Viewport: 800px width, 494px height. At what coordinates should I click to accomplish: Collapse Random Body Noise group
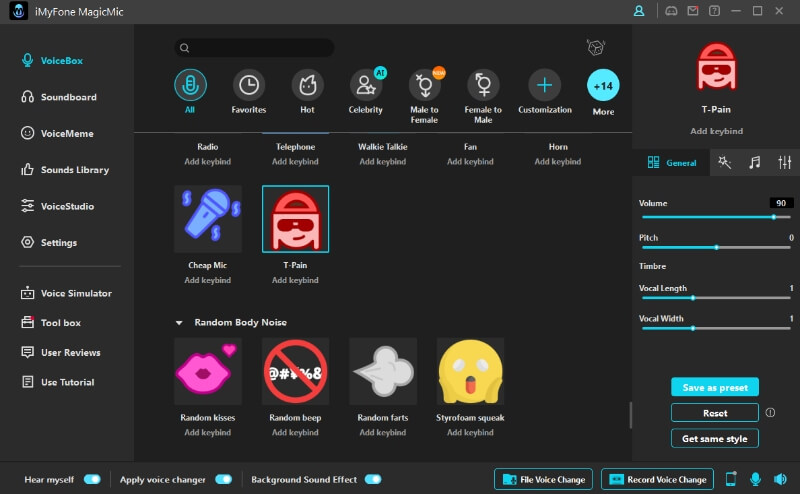pyautogui.click(x=179, y=323)
